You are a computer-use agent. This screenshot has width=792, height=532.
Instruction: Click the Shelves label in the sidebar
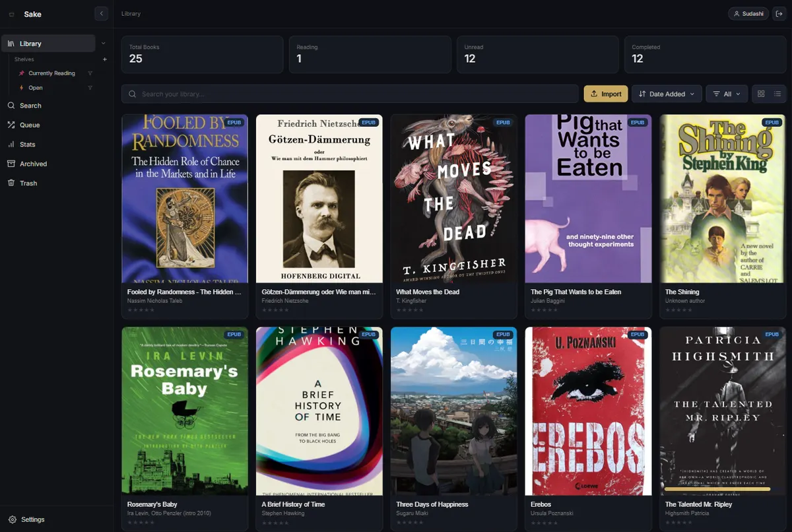pyautogui.click(x=24, y=59)
